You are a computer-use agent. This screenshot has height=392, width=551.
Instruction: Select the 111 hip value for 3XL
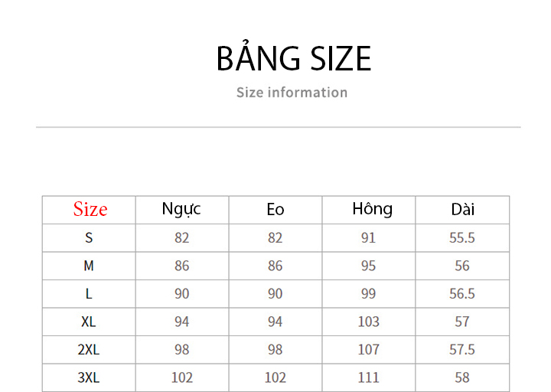(x=369, y=377)
